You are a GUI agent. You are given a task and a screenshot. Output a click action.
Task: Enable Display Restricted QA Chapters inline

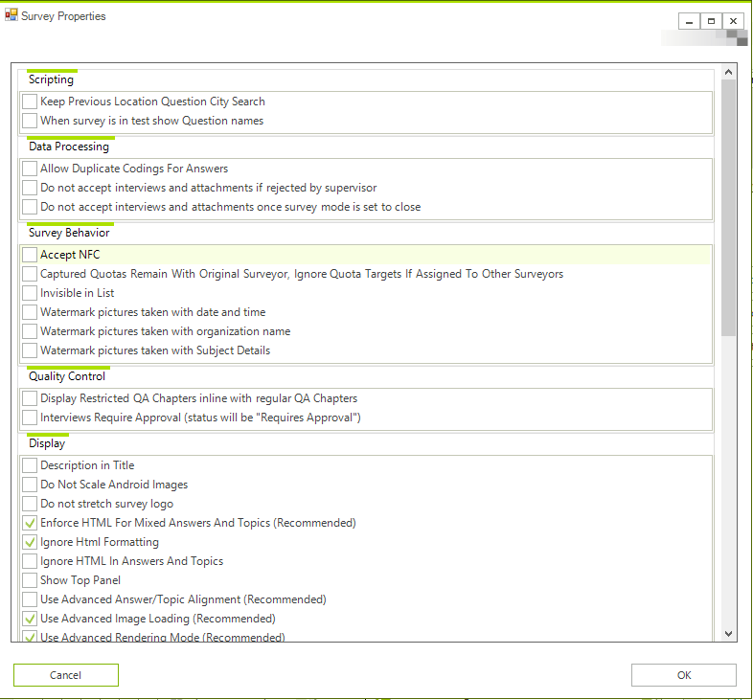[x=30, y=398]
